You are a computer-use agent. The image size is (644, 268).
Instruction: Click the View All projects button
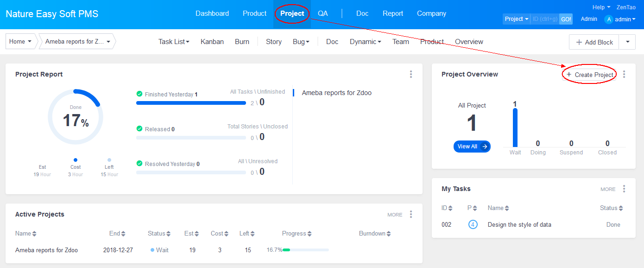(x=472, y=147)
